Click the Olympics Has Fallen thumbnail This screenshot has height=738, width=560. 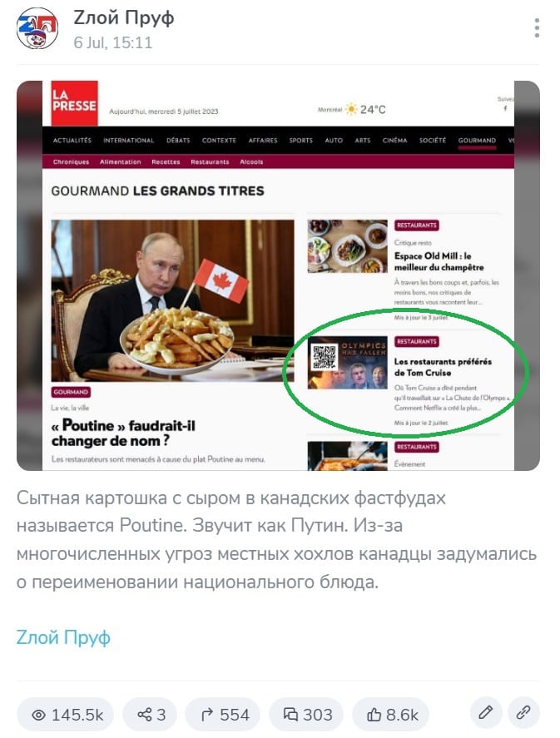click(x=347, y=363)
